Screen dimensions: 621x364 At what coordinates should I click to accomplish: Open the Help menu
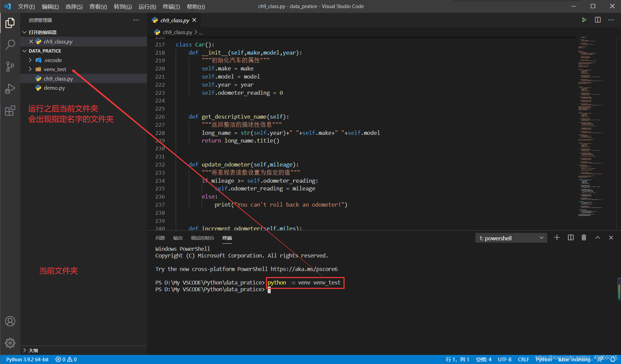click(196, 6)
